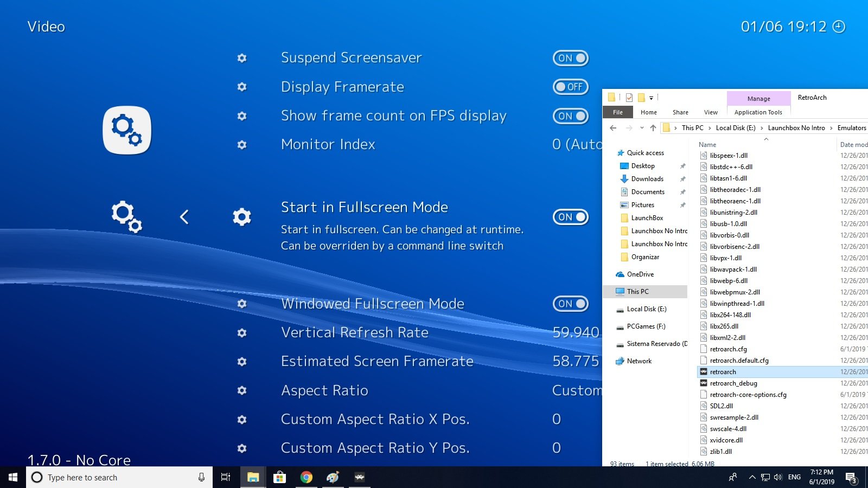Image resolution: width=868 pixels, height=488 pixels.
Task: Open the Home ribbon tab
Action: tap(648, 112)
